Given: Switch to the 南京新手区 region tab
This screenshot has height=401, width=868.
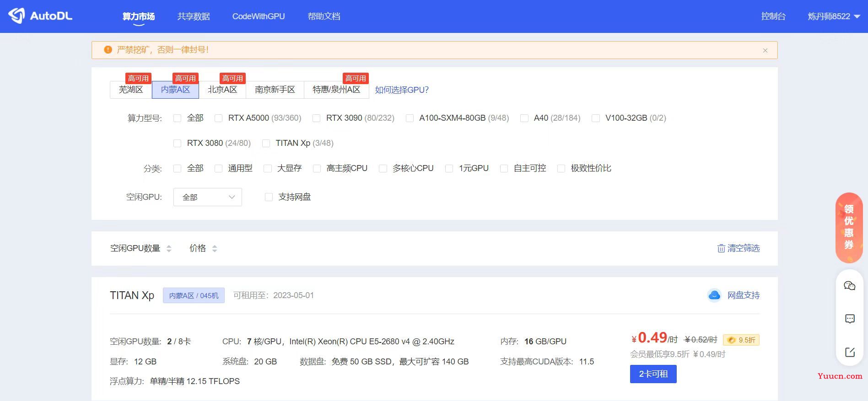Looking at the screenshot, I should pyautogui.click(x=275, y=90).
